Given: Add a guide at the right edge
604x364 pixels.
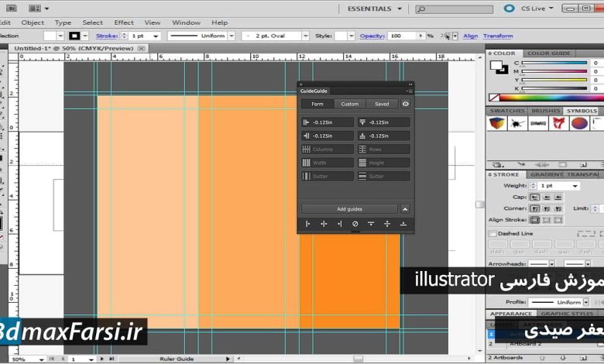Looking at the screenshot, I should click(339, 224).
